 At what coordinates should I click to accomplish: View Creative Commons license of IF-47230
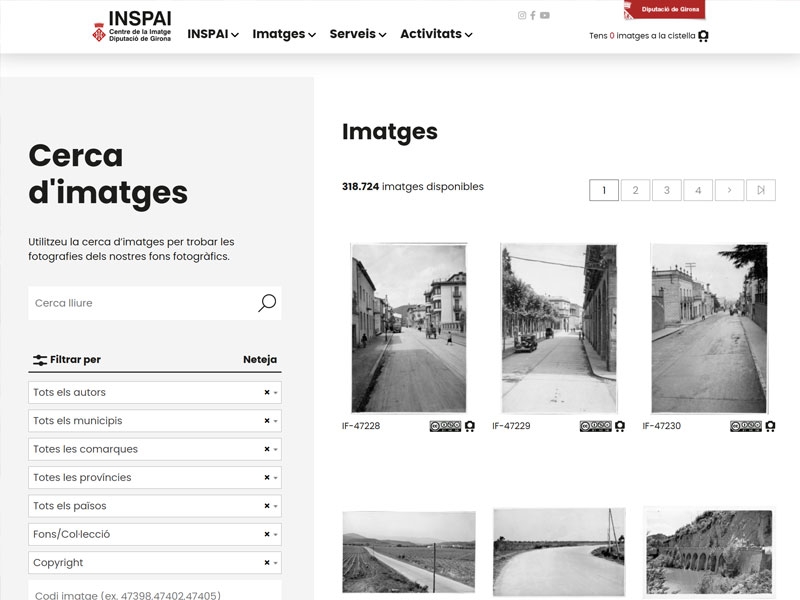pyautogui.click(x=745, y=425)
